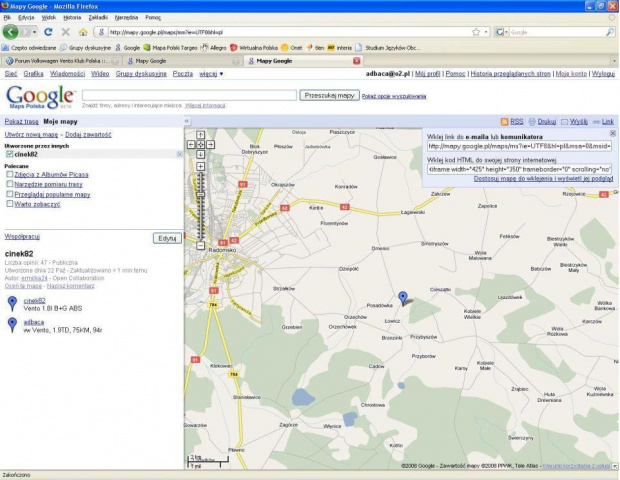Open the Mój profil link
The width and height of the screenshot is (620, 480).
coord(427,74)
